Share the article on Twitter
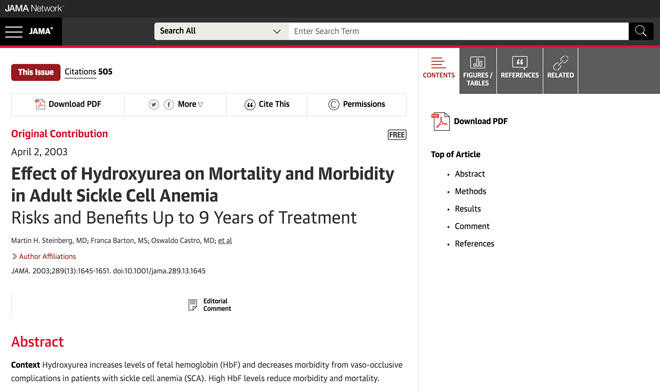This screenshot has width=660, height=391. (x=154, y=104)
